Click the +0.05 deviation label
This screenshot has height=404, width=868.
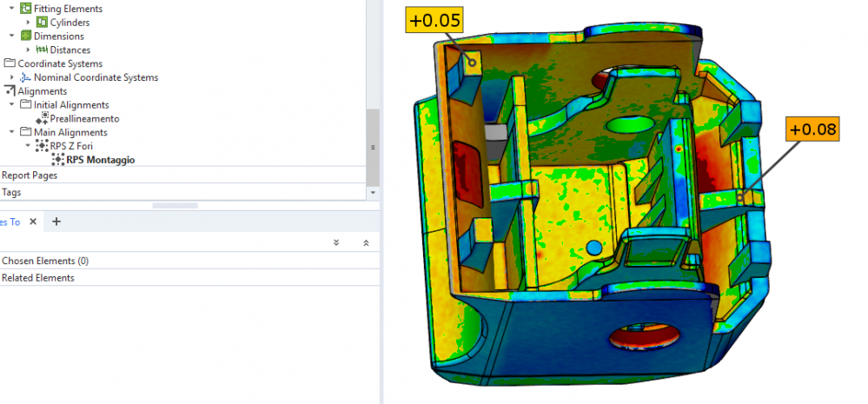434,21
